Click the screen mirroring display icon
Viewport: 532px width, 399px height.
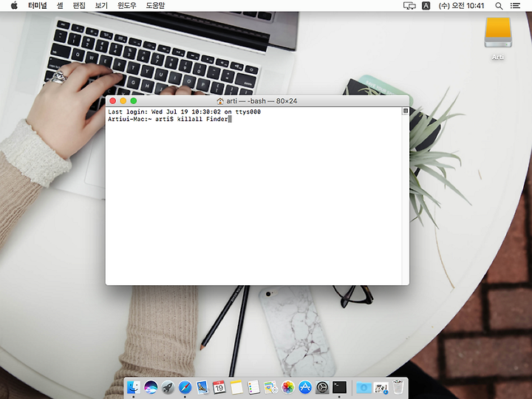409,6
